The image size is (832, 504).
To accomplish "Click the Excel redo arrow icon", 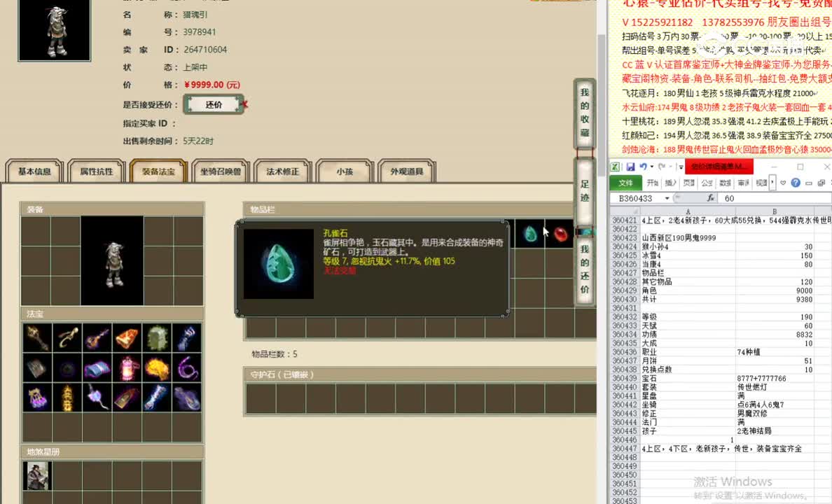I will click(x=662, y=167).
